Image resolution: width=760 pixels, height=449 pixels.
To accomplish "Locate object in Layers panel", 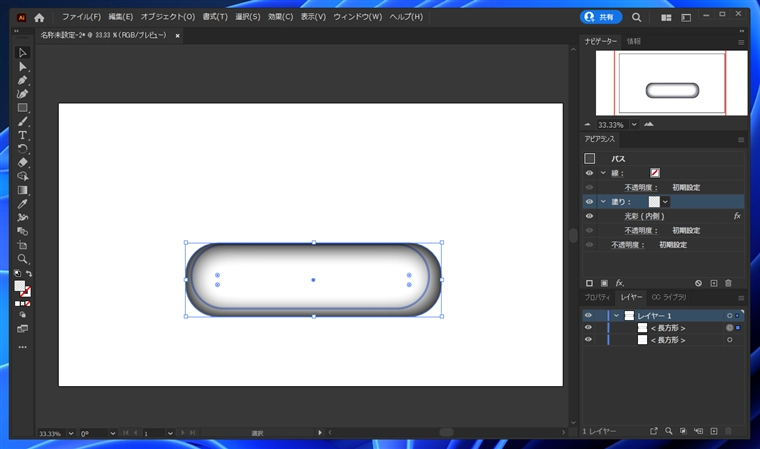I will 668,431.
